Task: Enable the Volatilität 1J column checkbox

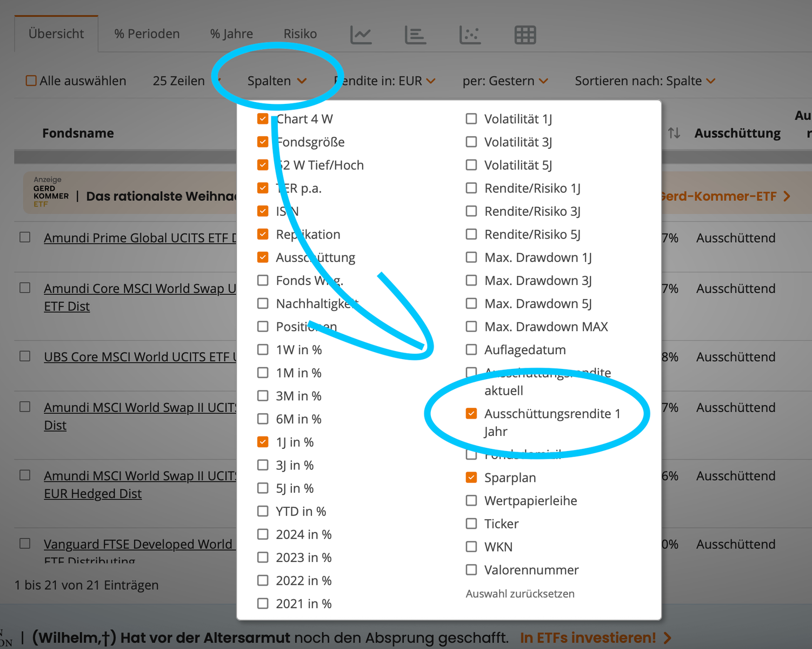Action: (471, 119)
